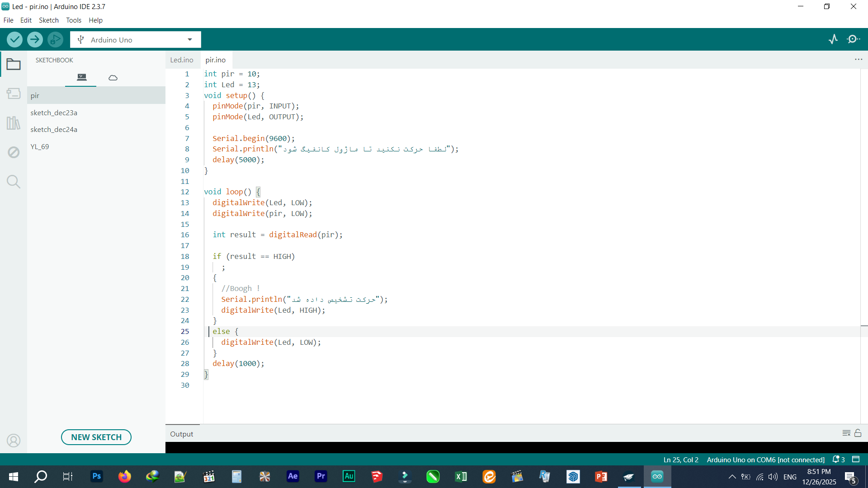Open the sketch_dec24a sketch in the sketchbook
This screenshot has width=868, height=488.
[54, 130]
